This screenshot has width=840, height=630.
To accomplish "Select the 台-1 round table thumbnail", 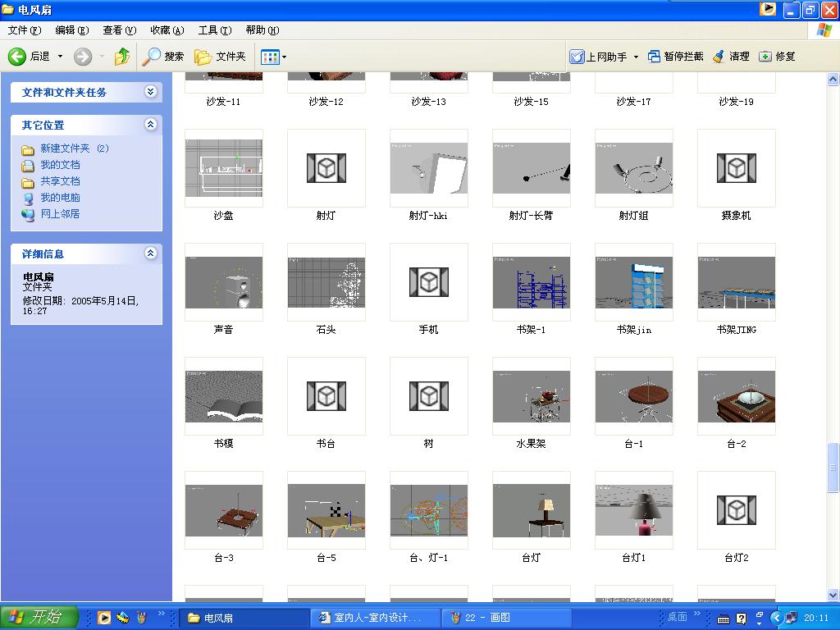I will pos(634,396).
